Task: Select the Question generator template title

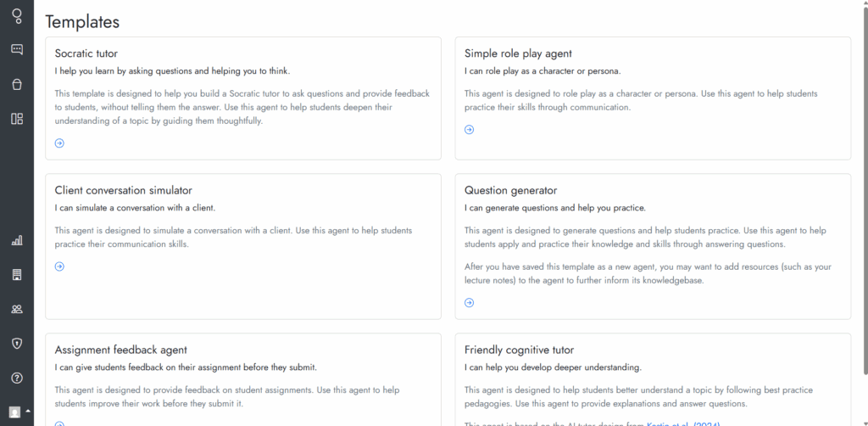Action: (510, 191)
